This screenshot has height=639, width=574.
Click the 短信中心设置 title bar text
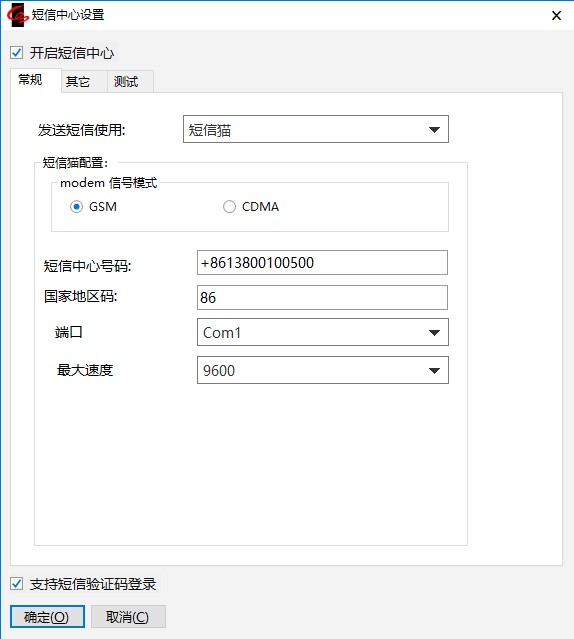[x=68, y=15]
